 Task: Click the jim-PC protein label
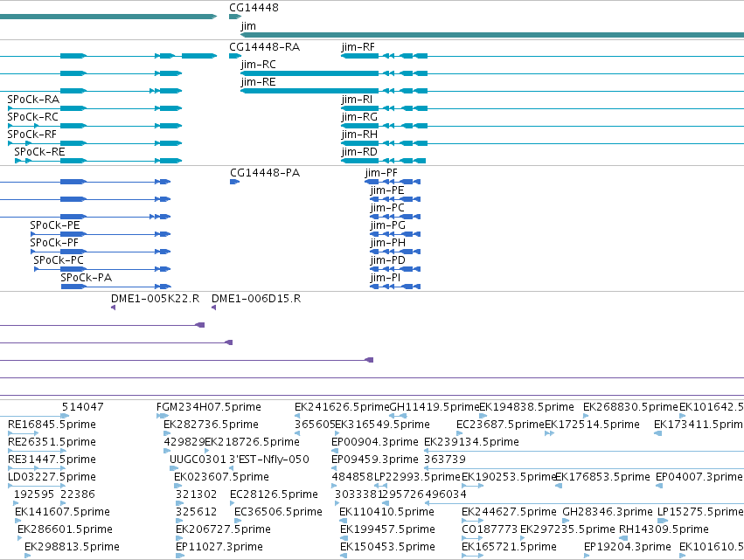click(x=387, y=208)
